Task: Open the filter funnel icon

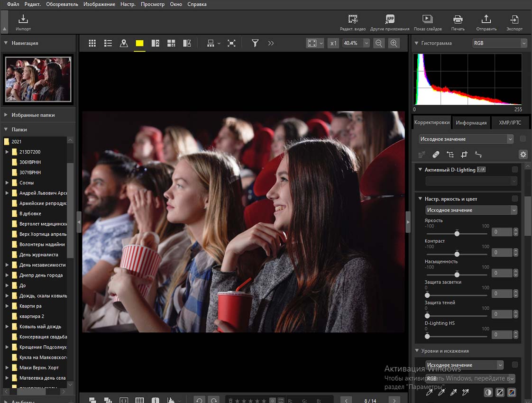Action: pyautogui.click(x=255, y=43)
